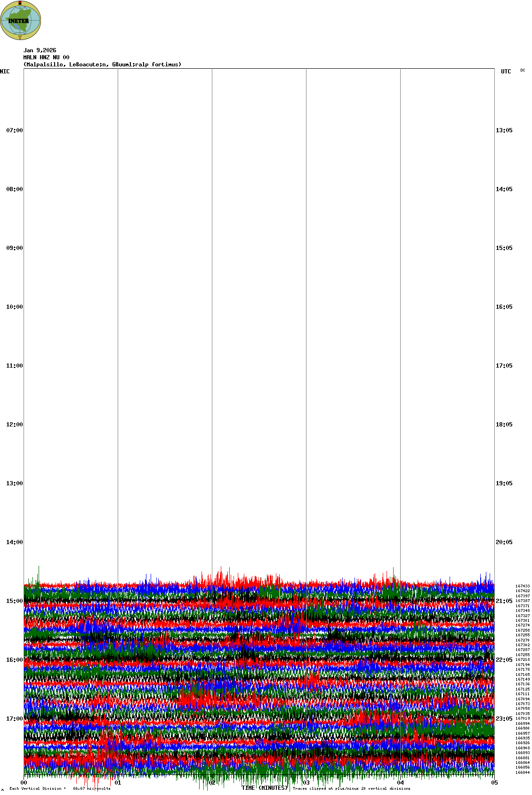532x795 pixels.
Task: Click the DC column header
Action: point(523,70)
